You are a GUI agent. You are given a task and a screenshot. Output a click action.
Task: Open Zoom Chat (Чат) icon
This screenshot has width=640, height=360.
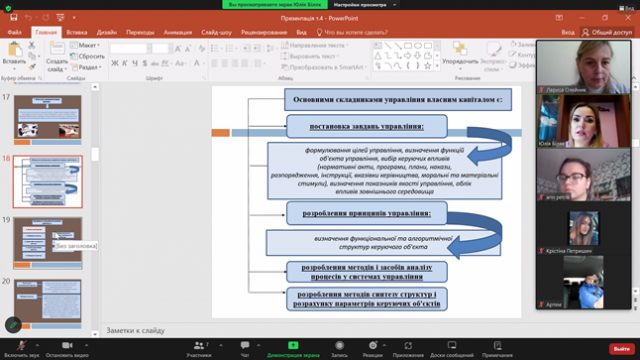tap(245, 345)
